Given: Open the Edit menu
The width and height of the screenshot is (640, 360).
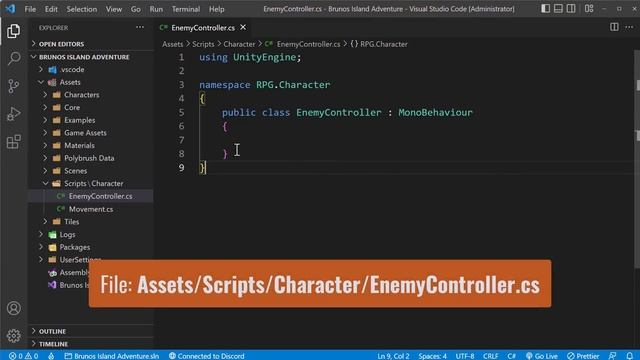Looking at the screenshot, I should click(x=51, y=9).
